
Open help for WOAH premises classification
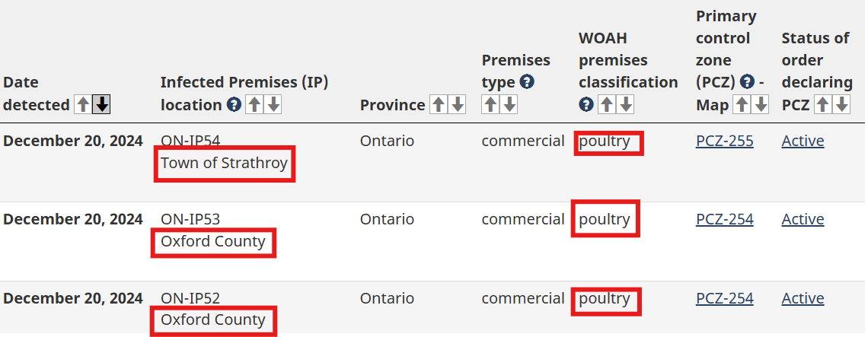586,104
